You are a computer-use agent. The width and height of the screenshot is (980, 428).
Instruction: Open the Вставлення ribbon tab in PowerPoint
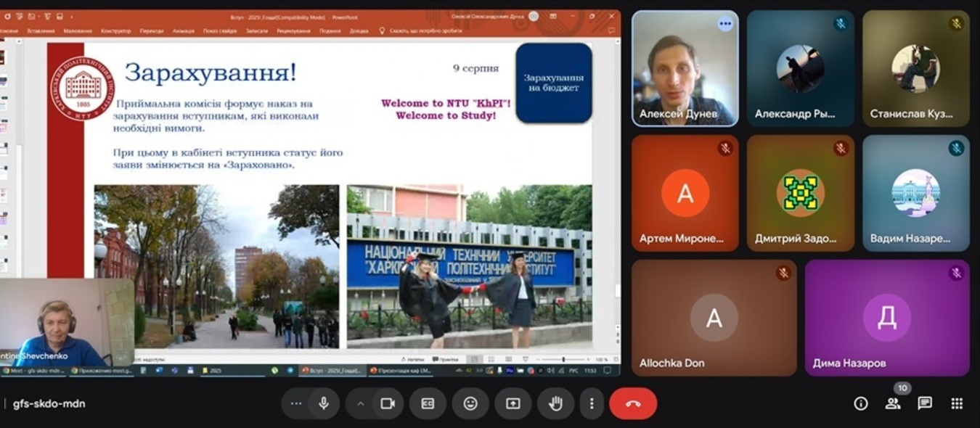(41, 31)
